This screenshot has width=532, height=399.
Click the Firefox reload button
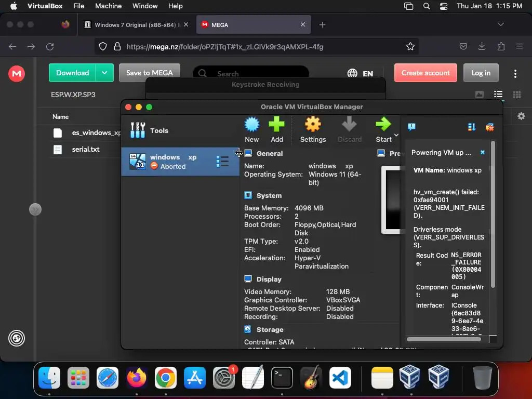pos(50,46)
